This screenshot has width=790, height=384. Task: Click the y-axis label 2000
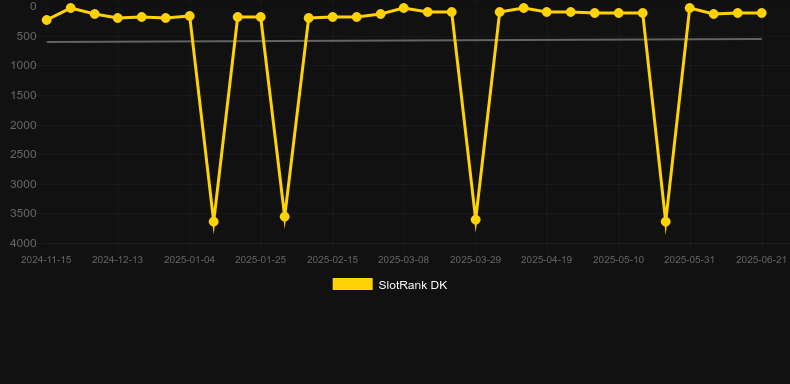[x=24, y=125]
